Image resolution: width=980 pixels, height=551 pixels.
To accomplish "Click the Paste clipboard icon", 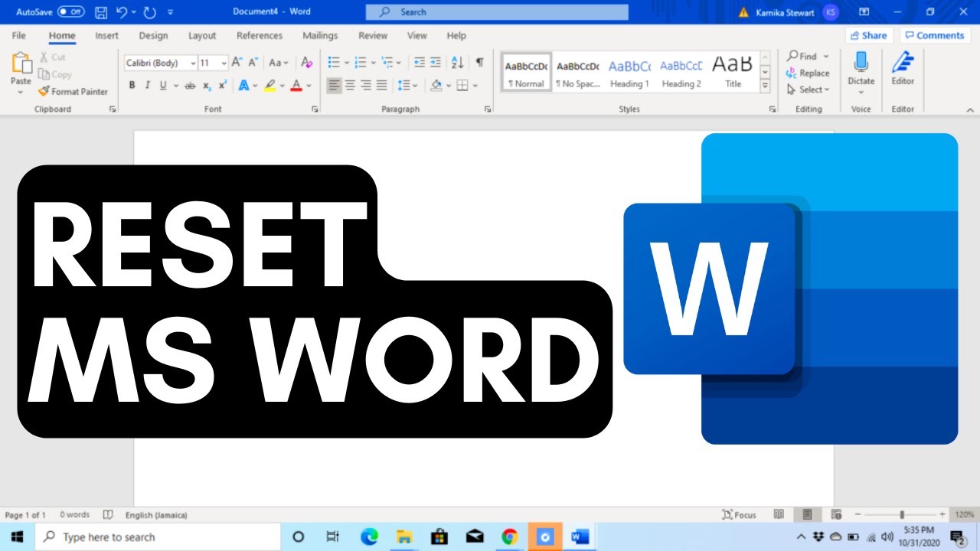I will click(21, 64).
